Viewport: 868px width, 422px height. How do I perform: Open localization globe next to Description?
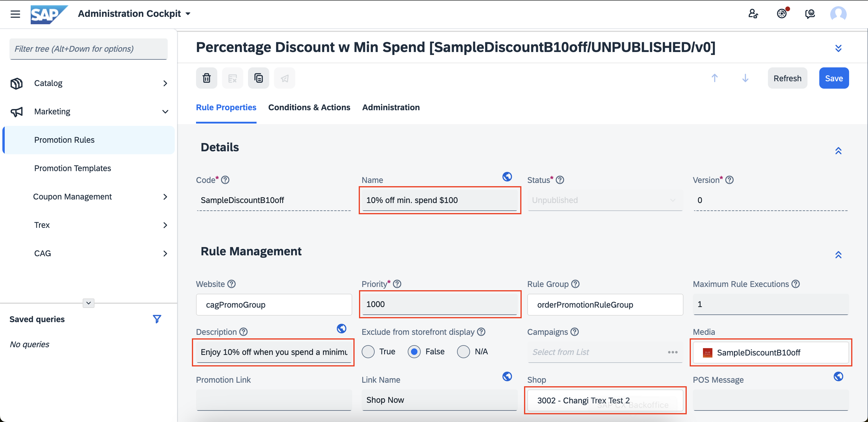click(x=341, y=328)
